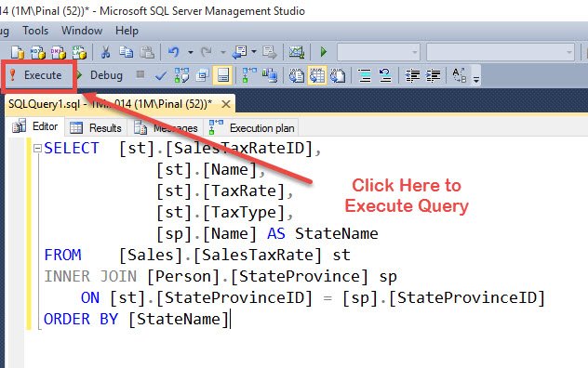Viewport: 588px width, 368px height.
Task: Open the Activity Monitor icon
Action: 296,52
